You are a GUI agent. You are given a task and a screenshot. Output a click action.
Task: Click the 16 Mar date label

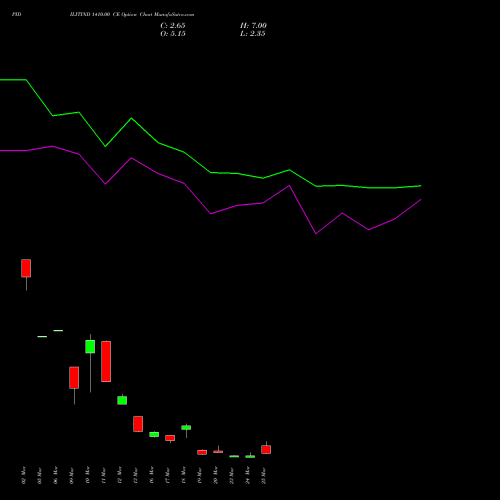[x=152, y=475]
